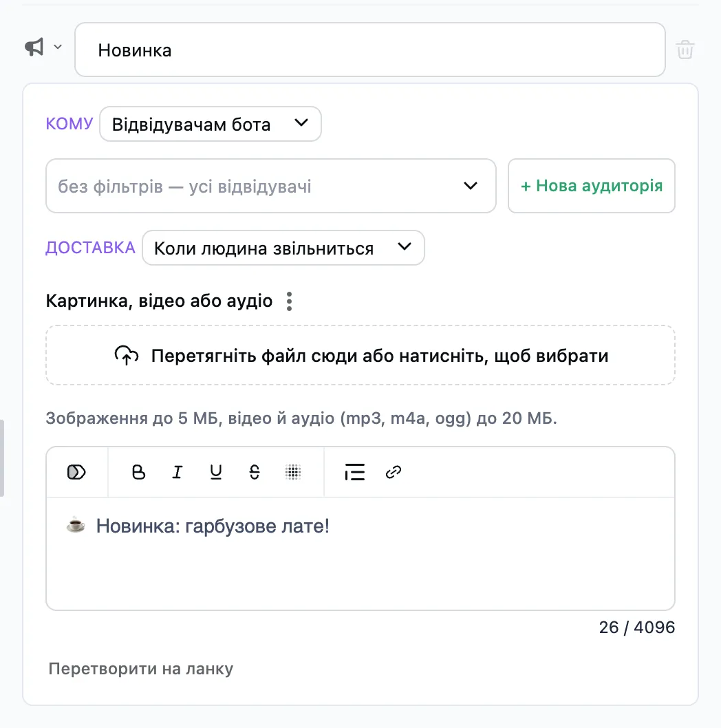The width and height of the screenshot is (721, 728).
Task: Click the КОМУ label
Action: 69,124
